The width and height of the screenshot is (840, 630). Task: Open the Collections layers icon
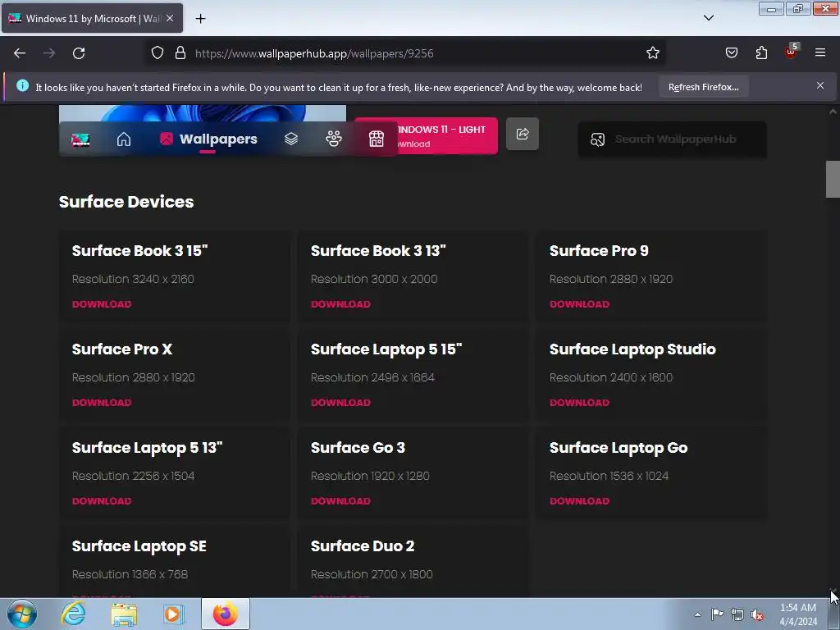pyautogui.click(x=291, y=139)
